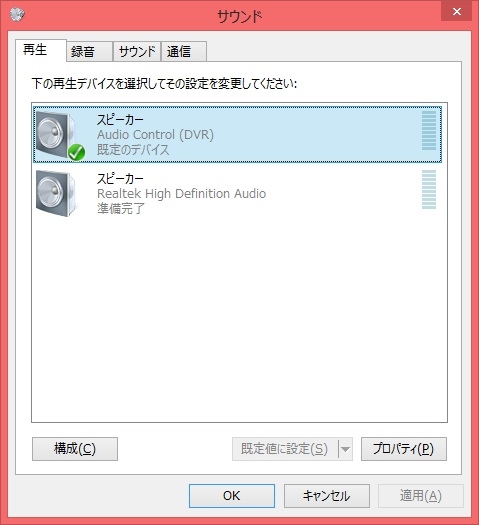479x525 pixels.
Task: Select the 再生 playback tab
Action: [41, 50]
